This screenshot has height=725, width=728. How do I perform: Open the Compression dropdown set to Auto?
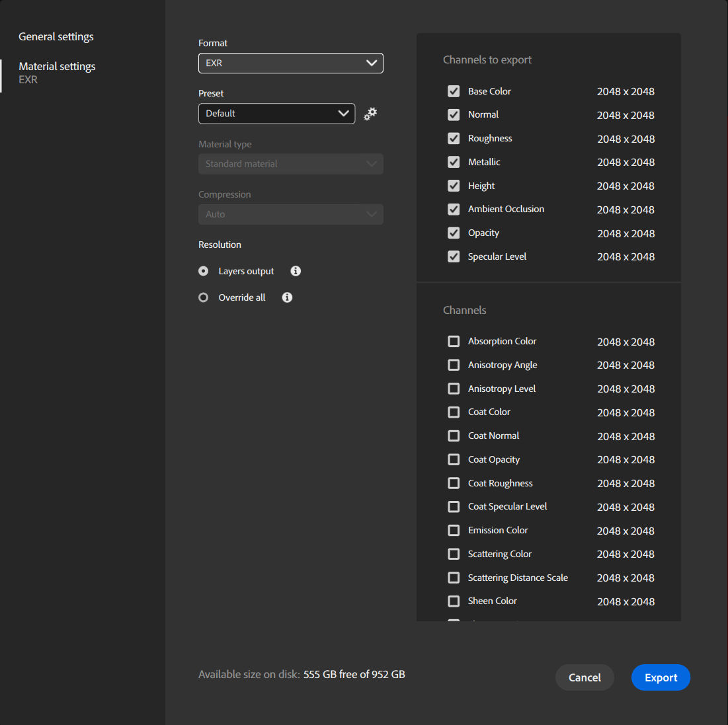(x=291, y=214)
